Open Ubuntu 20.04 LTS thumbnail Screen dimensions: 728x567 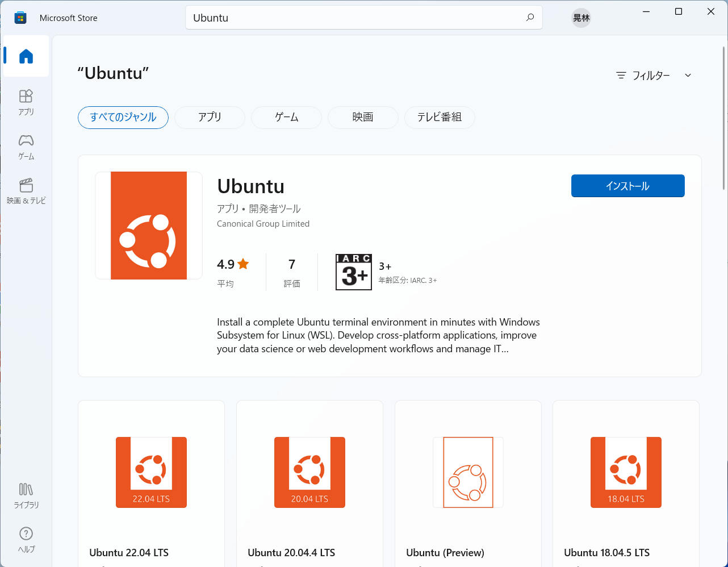coord(309,472)
